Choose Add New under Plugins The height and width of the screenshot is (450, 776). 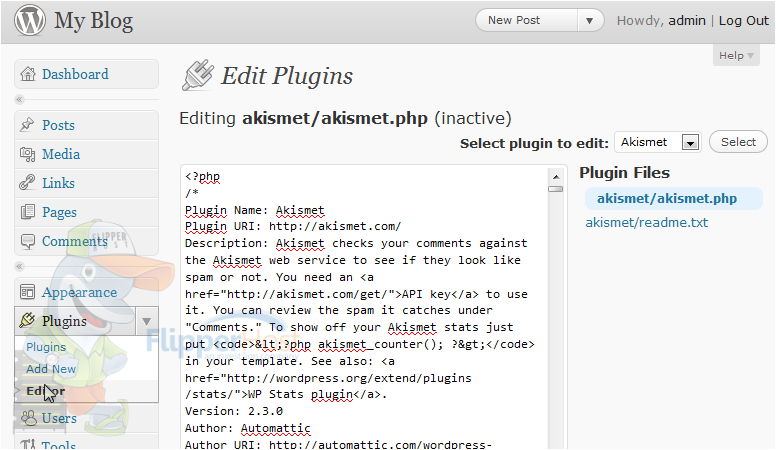(x=51, y=369)
